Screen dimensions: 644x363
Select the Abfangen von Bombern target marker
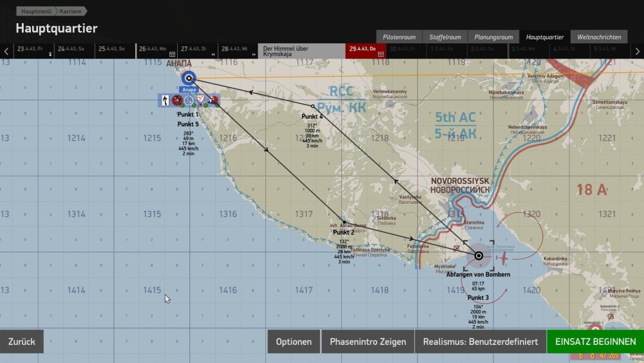click(478, 256)
